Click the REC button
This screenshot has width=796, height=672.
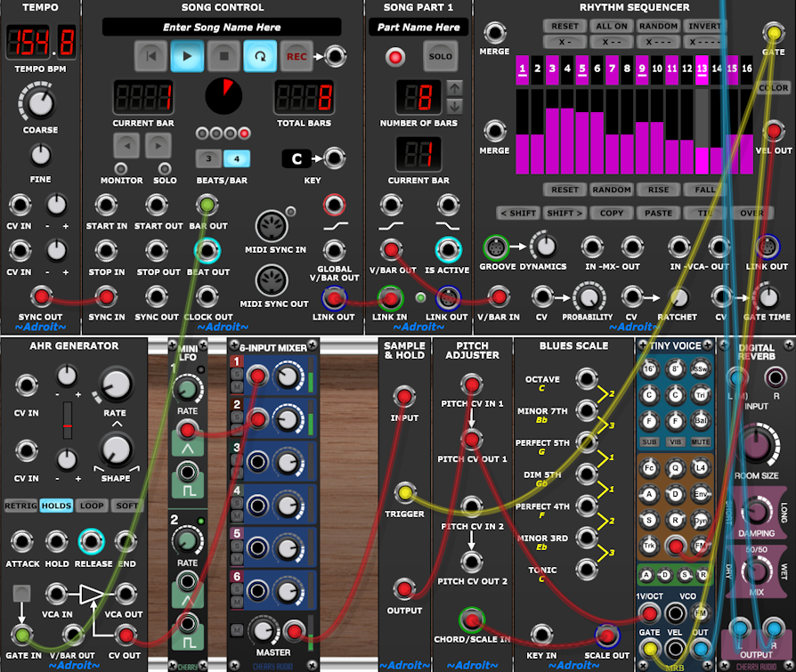pos(297,56)
